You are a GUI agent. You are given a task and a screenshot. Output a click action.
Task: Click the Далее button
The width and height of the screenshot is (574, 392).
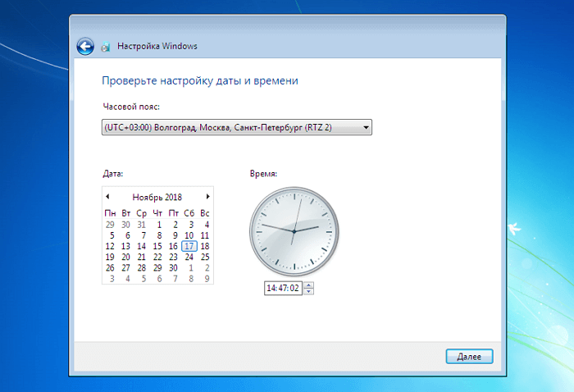tap(469, 356)
